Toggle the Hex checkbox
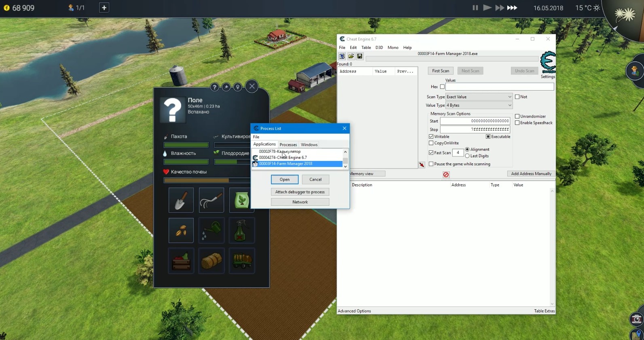Viewport: 644px width, 340px height. click(442, 87)
